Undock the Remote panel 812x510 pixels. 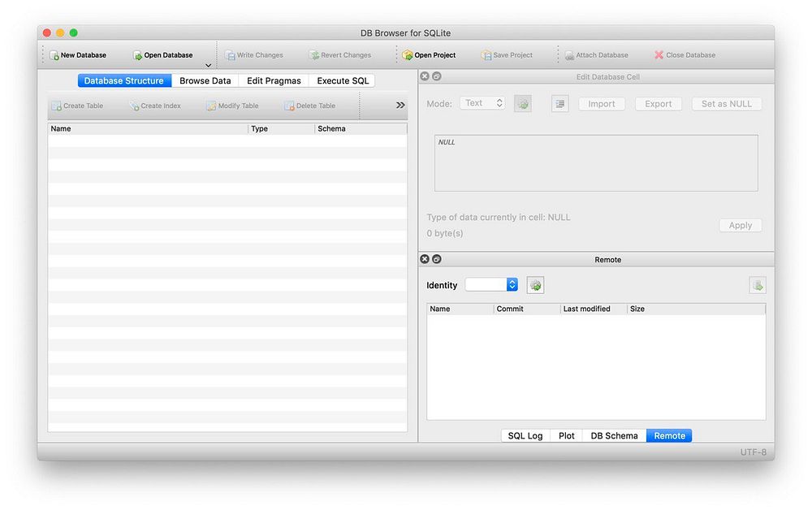437,259
